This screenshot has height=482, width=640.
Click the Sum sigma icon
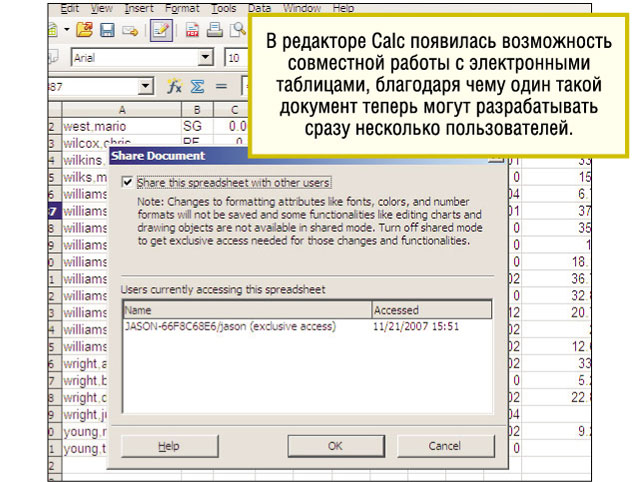(198, 87)
